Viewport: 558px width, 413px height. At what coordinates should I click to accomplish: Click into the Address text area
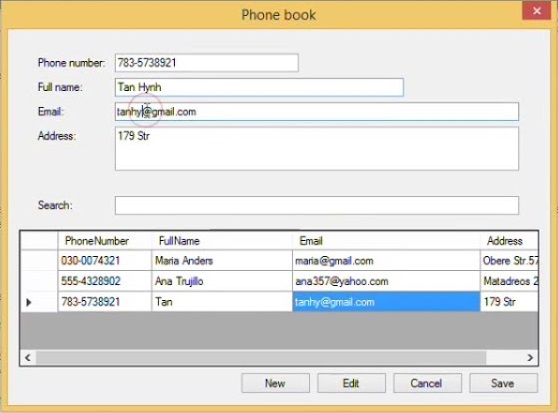(317, 149)
